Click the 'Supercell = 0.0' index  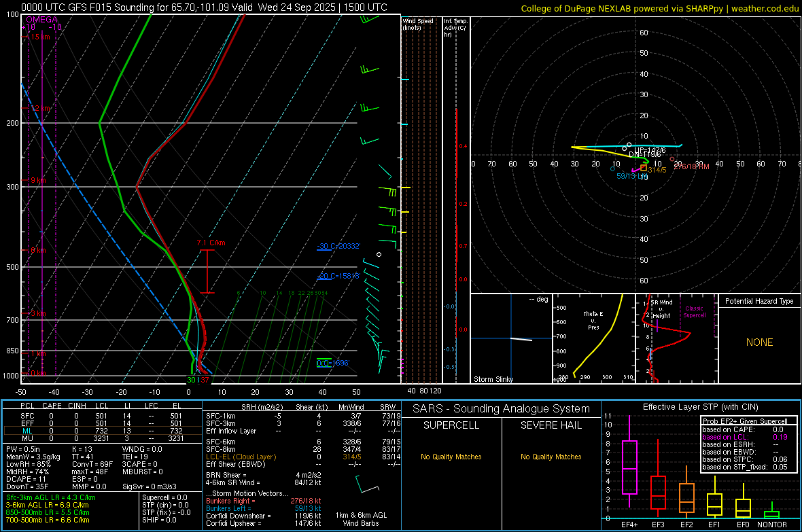click(x=164, y=497)
